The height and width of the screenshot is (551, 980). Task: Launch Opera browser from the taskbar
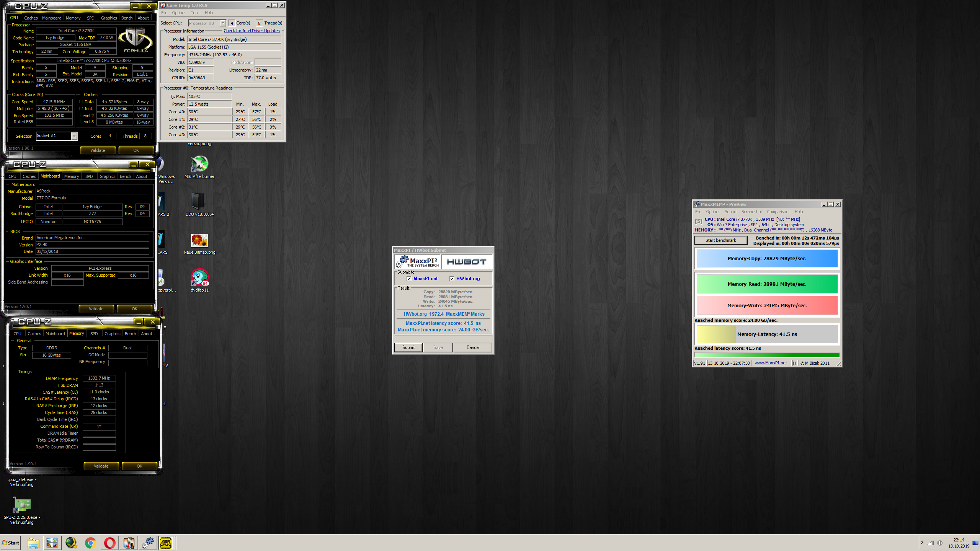[109, 543]
